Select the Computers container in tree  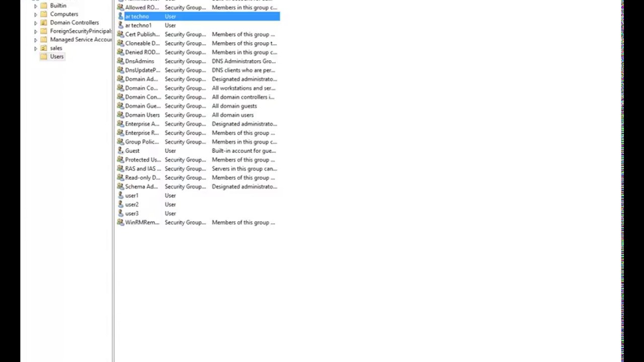(64, 14)
